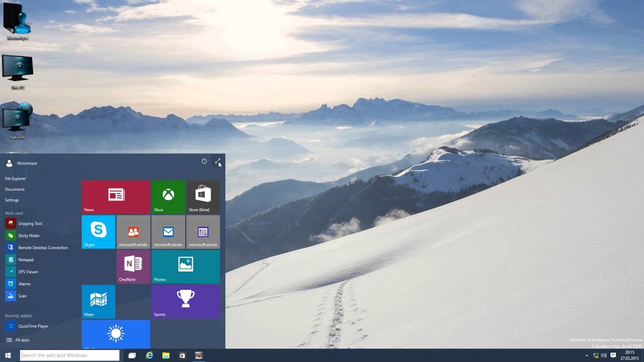Screen dimensions: 644x362
Task: Launch Skype from the Start tiles
Action: click(98, 232)
